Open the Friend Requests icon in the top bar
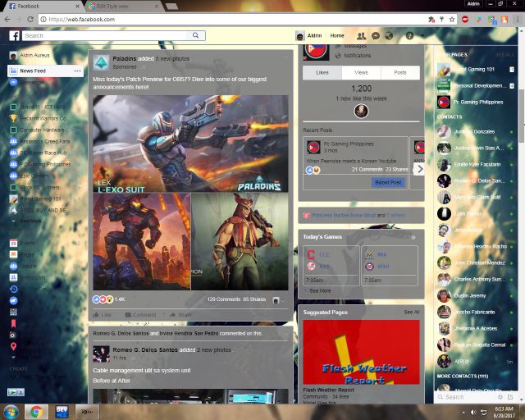The width and height of the screenshot is (525, 420). (x=361, y=35)
